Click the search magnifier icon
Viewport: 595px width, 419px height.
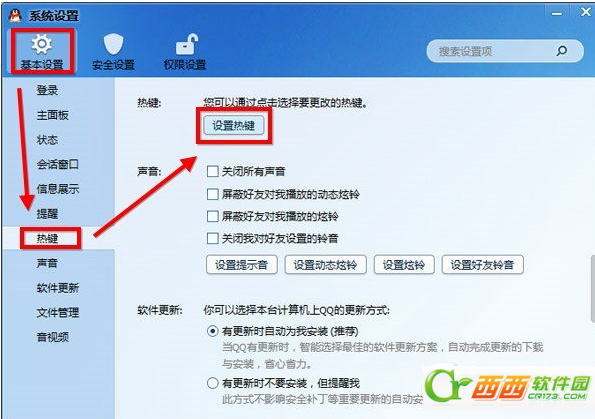(562, 51)
